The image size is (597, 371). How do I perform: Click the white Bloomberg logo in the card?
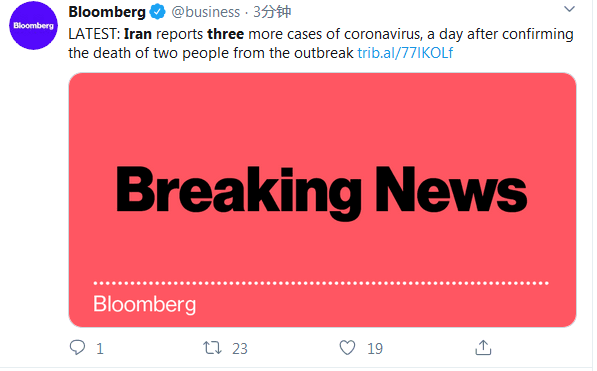pos(145,304)
